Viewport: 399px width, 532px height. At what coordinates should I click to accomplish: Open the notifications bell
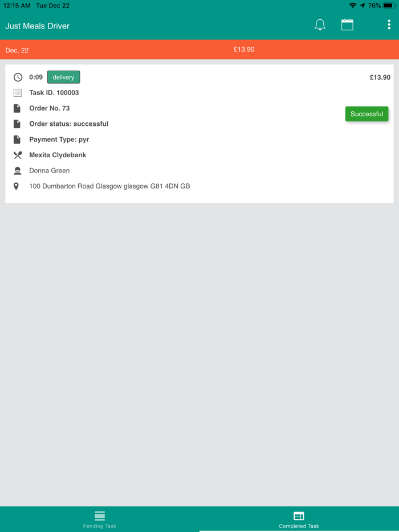[320, 24]
